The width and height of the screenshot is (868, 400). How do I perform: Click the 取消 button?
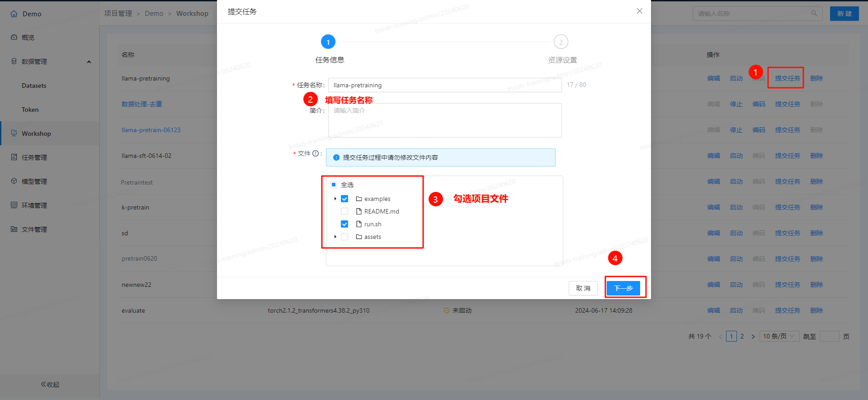click(x=583, y=288)
